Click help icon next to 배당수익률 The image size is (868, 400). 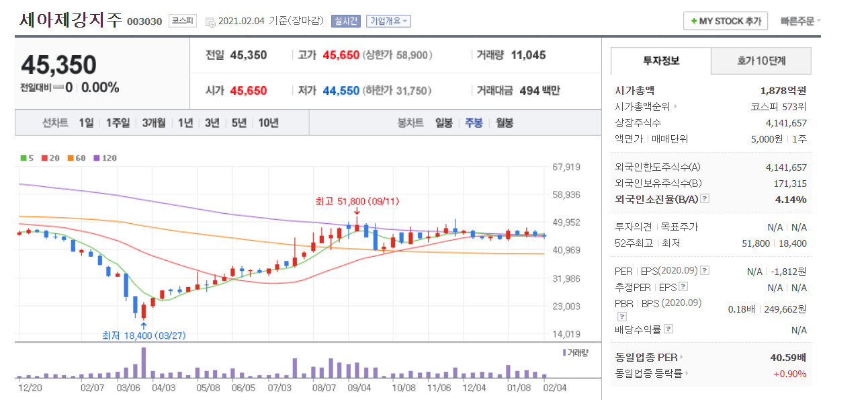pos(668,329)
